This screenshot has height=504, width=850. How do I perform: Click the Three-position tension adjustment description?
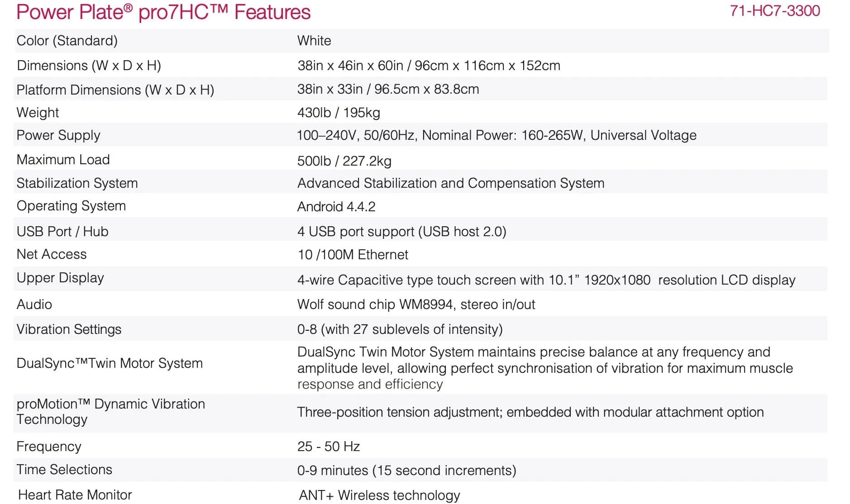coord(530,412)
